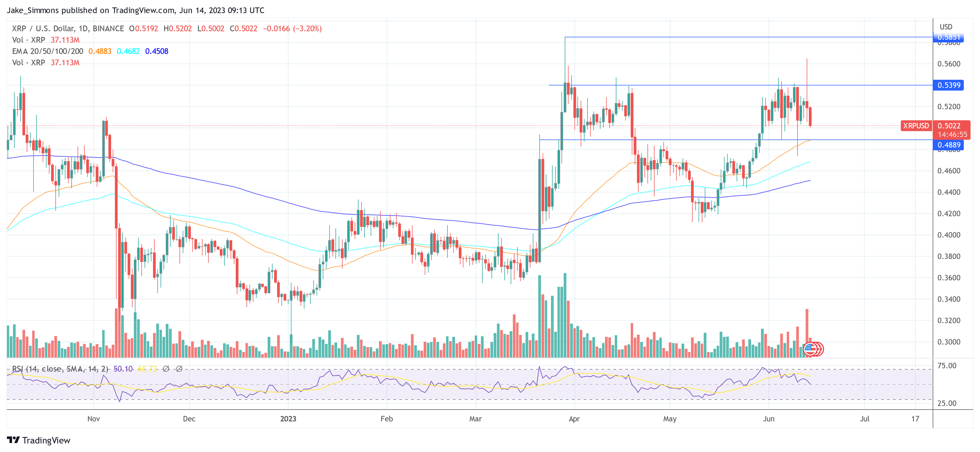Click the bold 2023 label on time axis
The image size is (980, 452).
coord(288,419)
